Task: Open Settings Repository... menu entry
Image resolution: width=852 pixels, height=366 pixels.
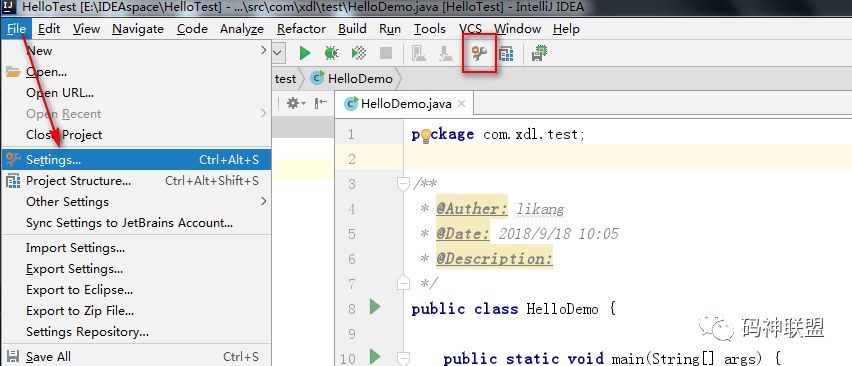Action: pyautogui.click(x=136, y=332)
